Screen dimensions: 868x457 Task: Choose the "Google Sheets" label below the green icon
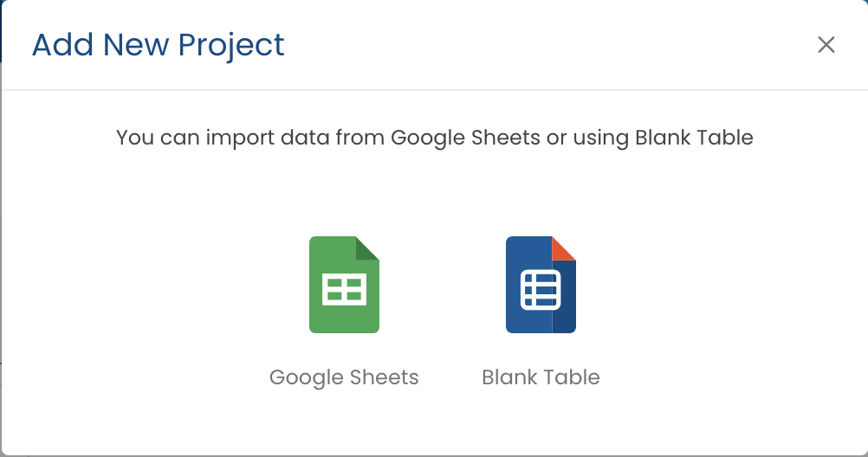[344, 377]
